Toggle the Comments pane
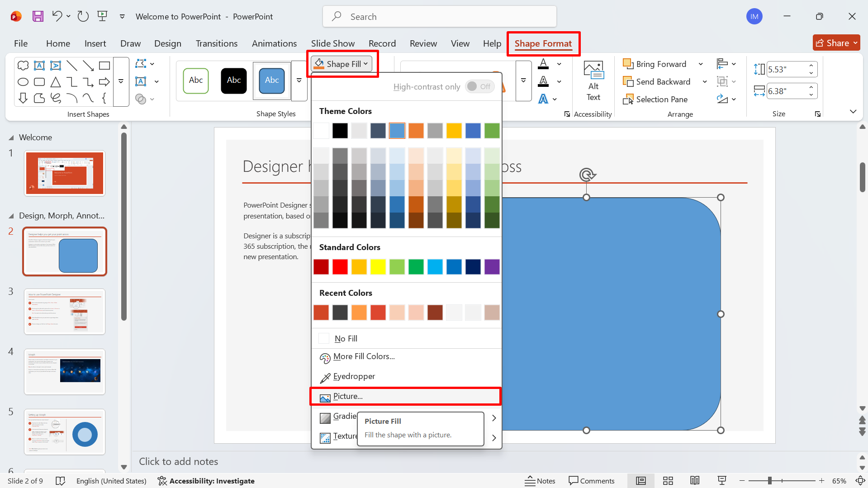Viewport: 868px width, 488px height. tap(592, 481)
